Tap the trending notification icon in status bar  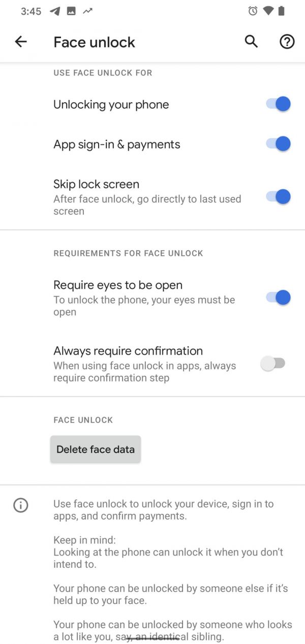(86, 11)
